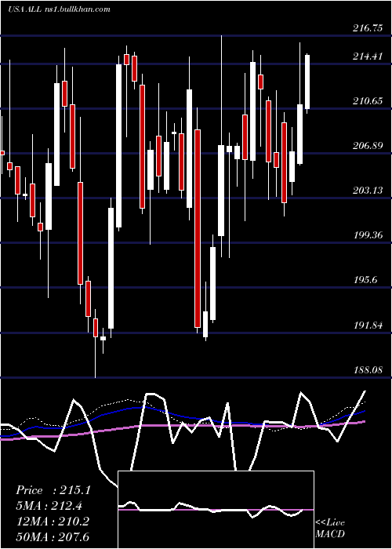Click the 188.08 price label
The width and height of the screenshot is (392, 549).
[x=368, y=370]
